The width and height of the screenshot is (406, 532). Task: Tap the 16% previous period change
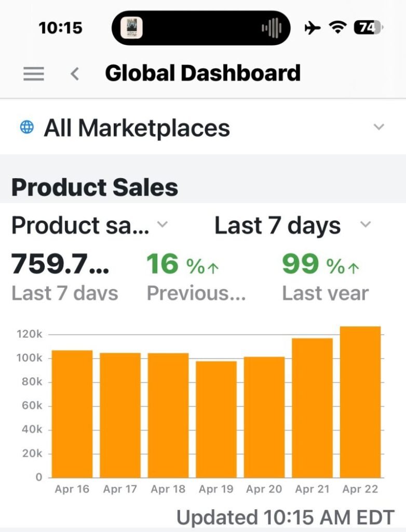[x=183, y=265]
